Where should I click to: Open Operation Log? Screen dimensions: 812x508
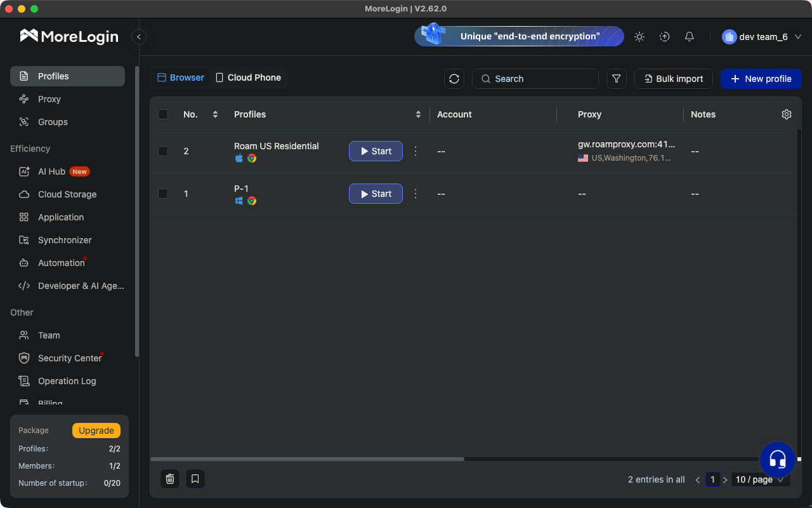tap(67, 381)
